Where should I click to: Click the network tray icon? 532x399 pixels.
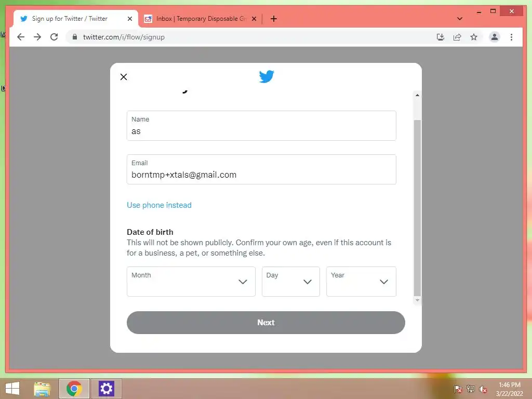[471, 389]
